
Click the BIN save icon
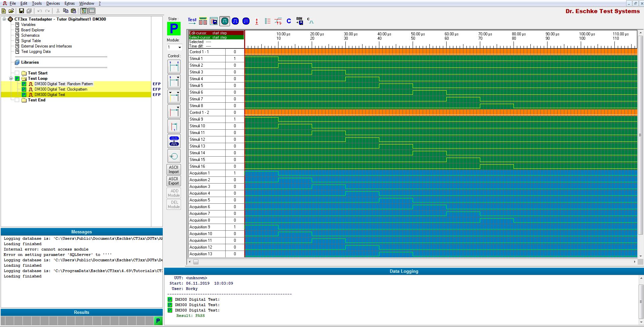[x=299, y=21]
